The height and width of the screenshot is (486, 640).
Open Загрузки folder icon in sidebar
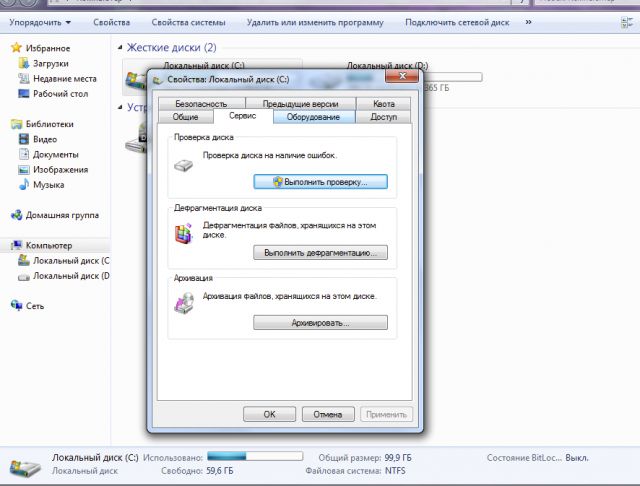point(24,63)
